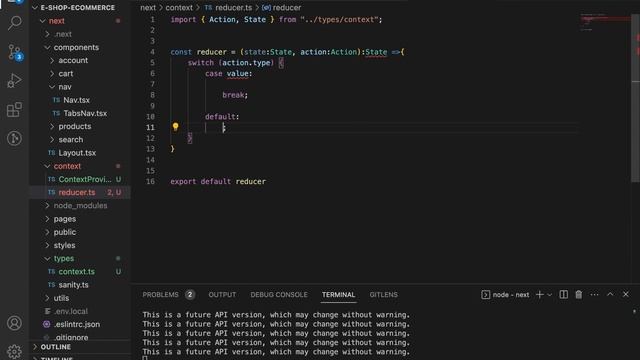The width and height of the screenshot is (640, 360).
Task: Select the TERMINAL tab
Action: pyautogui.click(x=338, y=295)
